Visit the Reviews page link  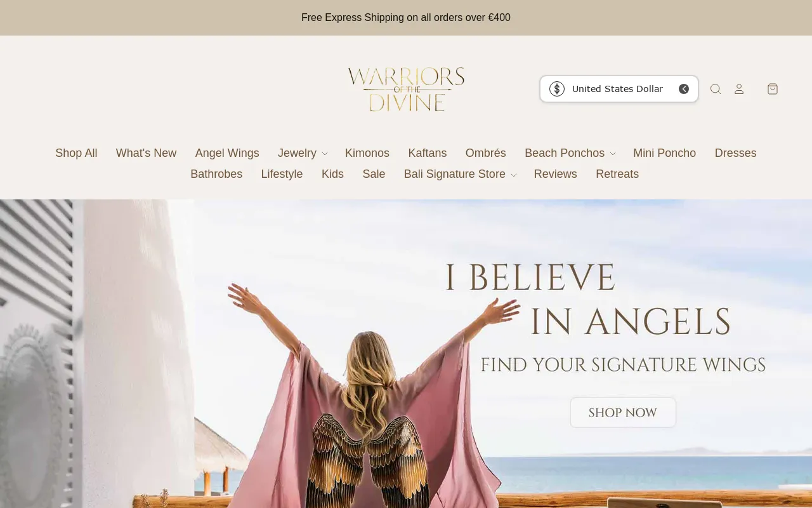point(556,174)
